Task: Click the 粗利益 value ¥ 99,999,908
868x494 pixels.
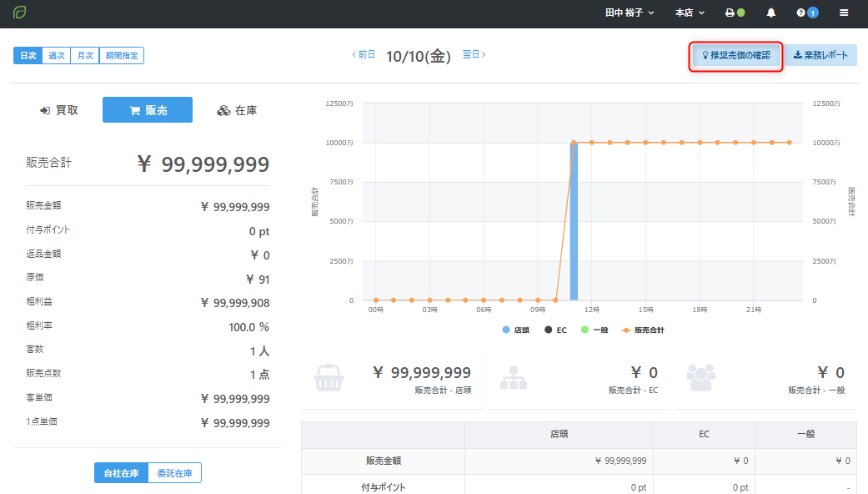Action: [235, 303]
